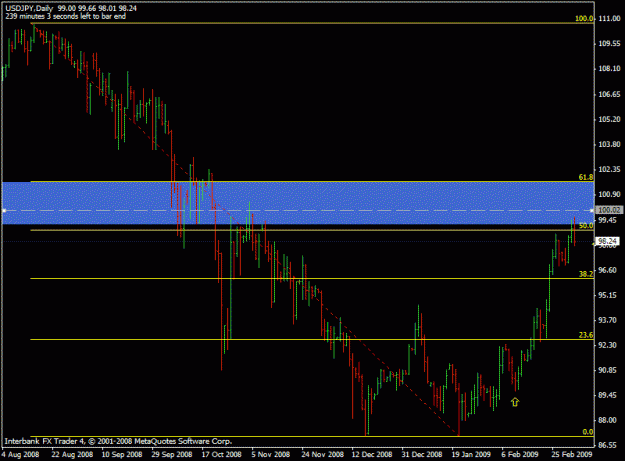
Task: Click the 108.10 price scale value
Action: tap(609, 69)
